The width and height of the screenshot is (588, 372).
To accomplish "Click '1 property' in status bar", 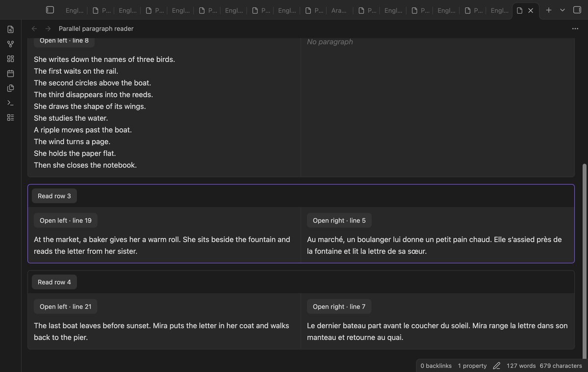I will click(472, 366).
